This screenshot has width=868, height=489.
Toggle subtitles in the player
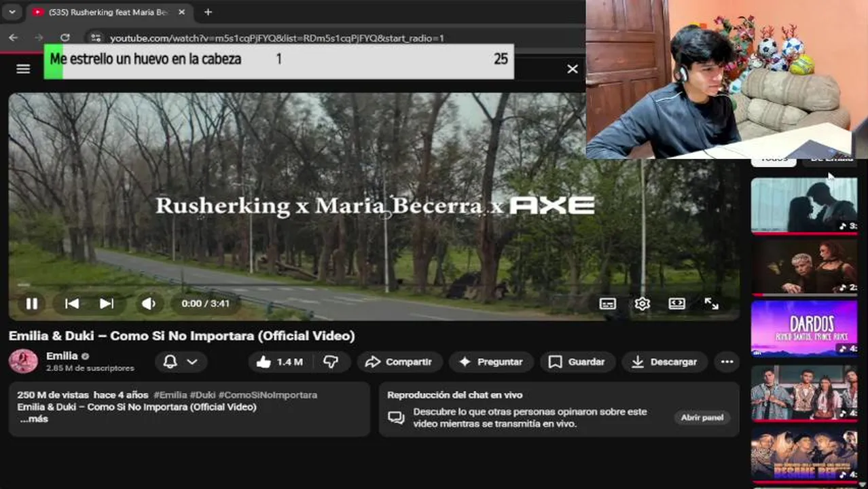click(x=608, y=304)
